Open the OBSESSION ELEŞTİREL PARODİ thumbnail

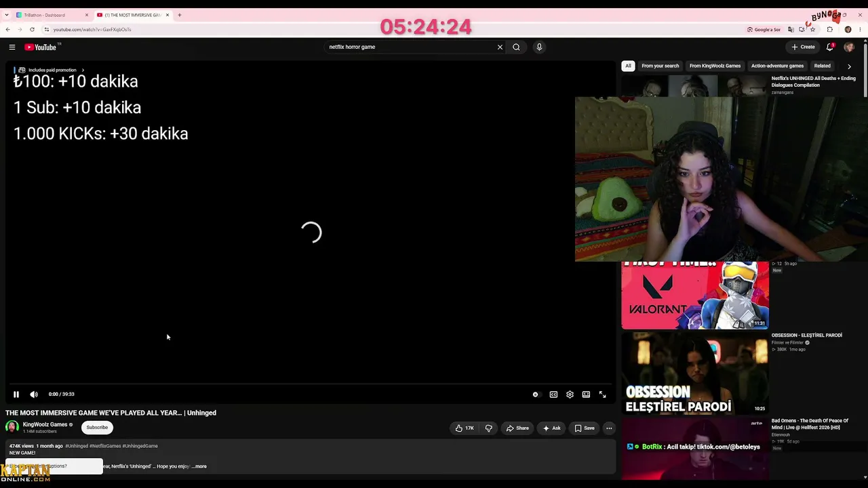point(695,373)
